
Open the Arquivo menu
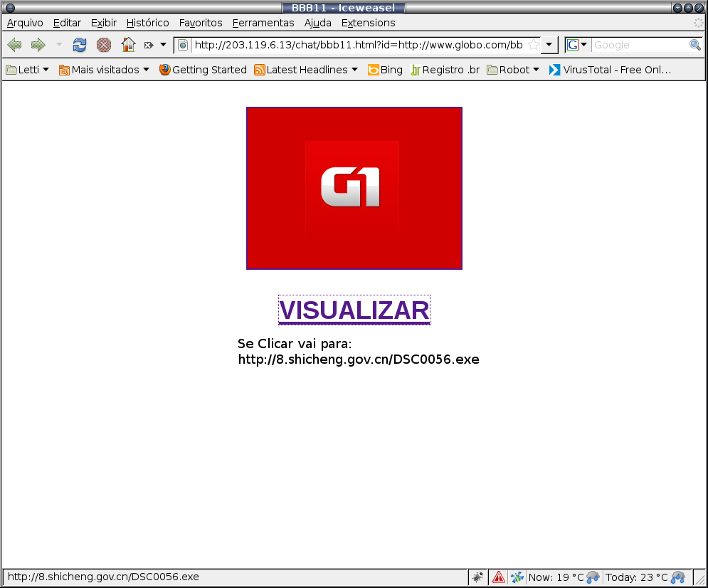pos(25,23)
